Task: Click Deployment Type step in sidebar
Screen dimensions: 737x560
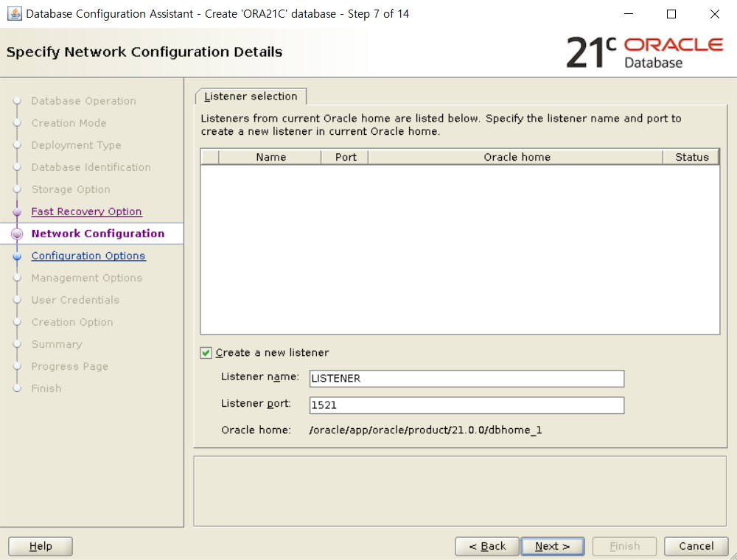Action: pyautogui.click(x=76, y=145)
